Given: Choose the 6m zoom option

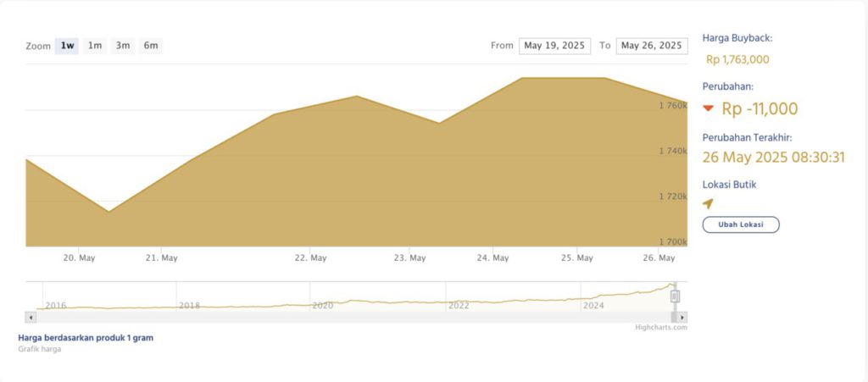Looking at the screenshot, I should [151, 46].
